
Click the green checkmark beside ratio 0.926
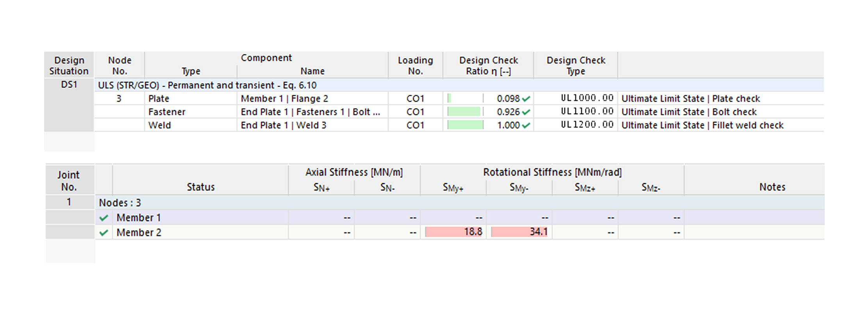pos(526,112)
